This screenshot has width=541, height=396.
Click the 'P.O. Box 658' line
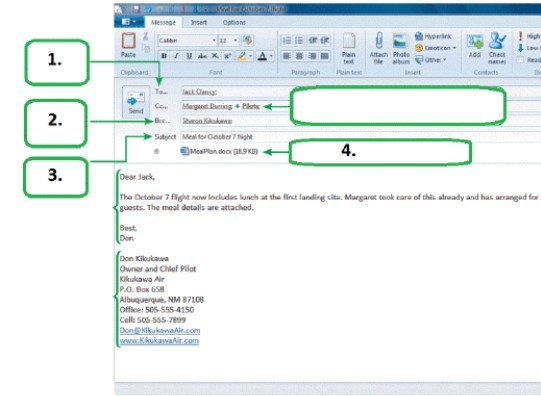[142, 289]
